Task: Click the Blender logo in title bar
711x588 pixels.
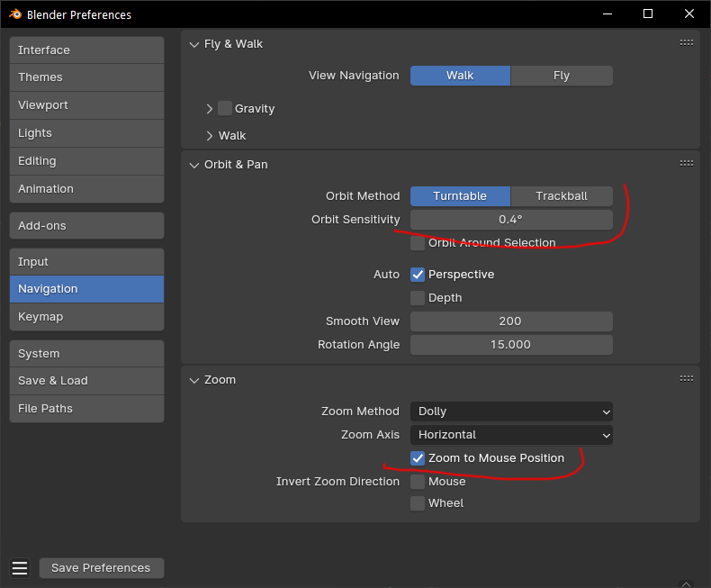Action: tap(15, 14)
